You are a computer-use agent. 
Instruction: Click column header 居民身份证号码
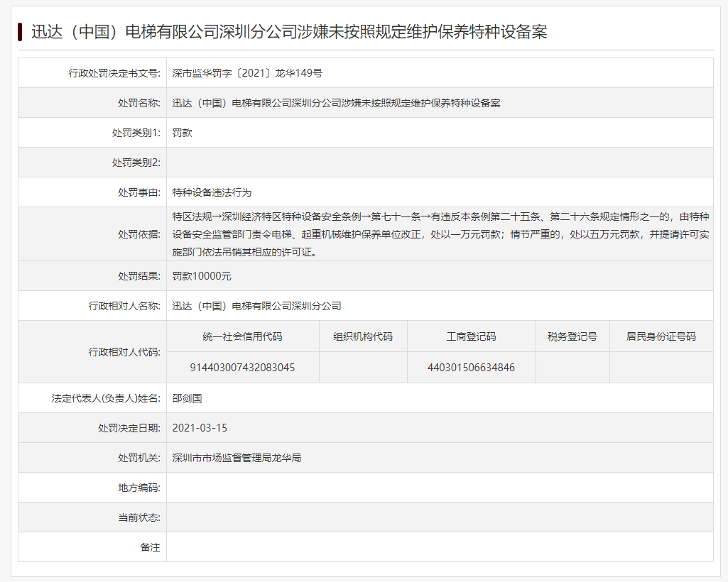[x=661, y=336]
